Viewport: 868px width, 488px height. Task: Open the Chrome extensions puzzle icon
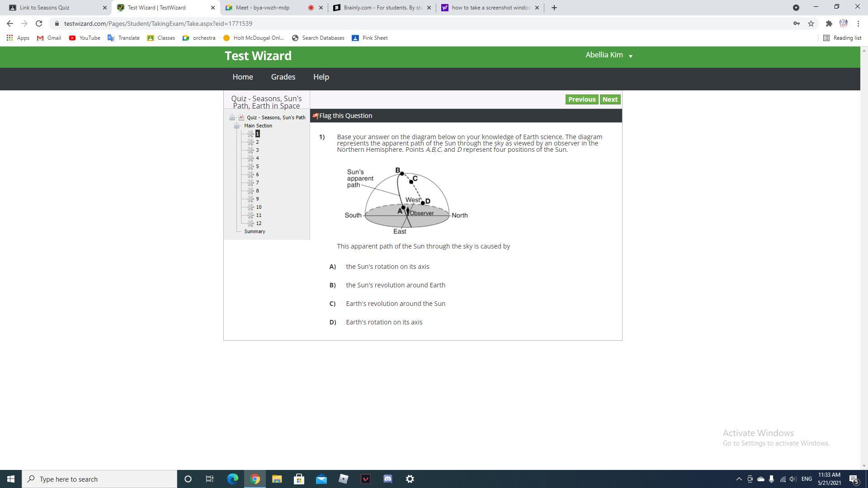[829, 23]
